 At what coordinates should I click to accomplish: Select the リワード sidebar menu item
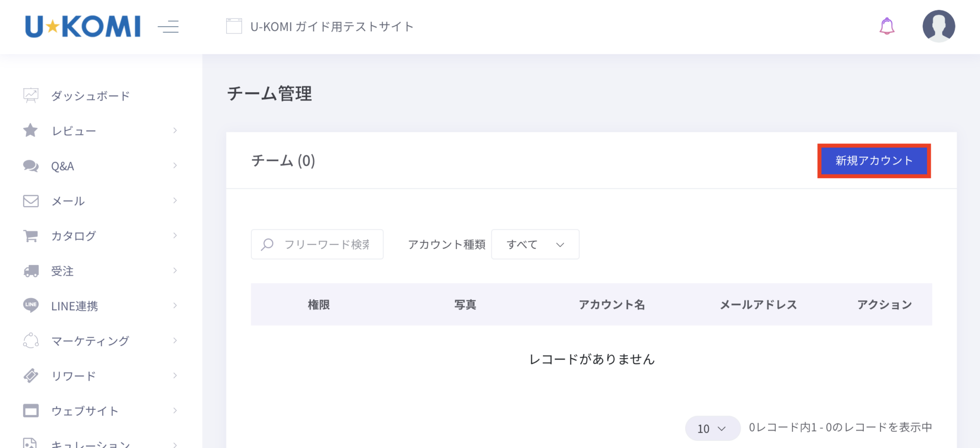coord(74,376)
